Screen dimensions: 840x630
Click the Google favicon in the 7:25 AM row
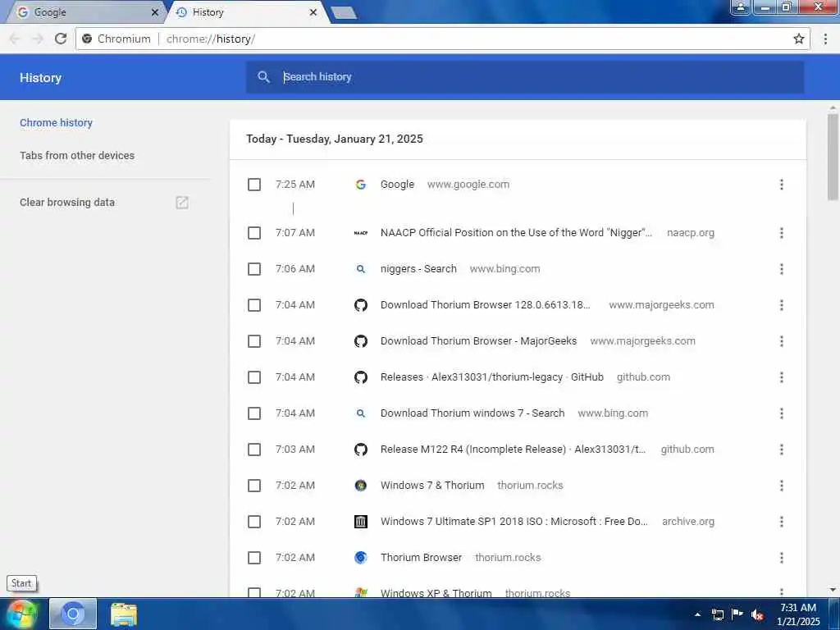click(361, 185)
